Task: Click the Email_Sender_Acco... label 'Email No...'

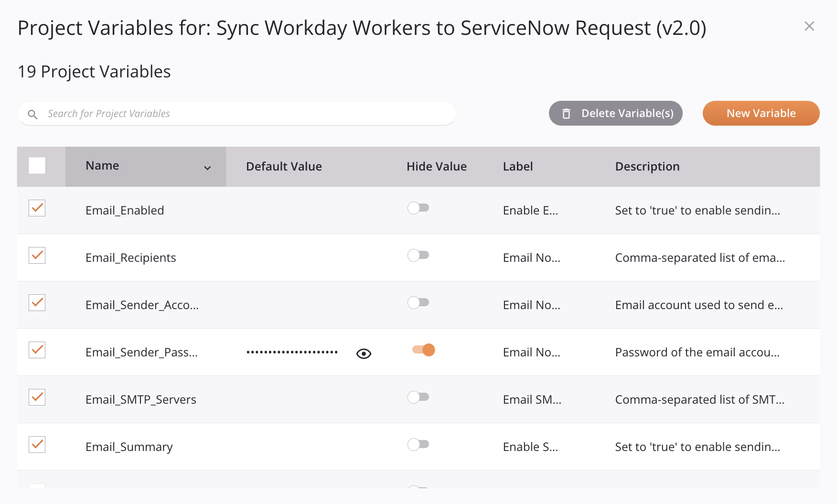Action: pos(532,305)
